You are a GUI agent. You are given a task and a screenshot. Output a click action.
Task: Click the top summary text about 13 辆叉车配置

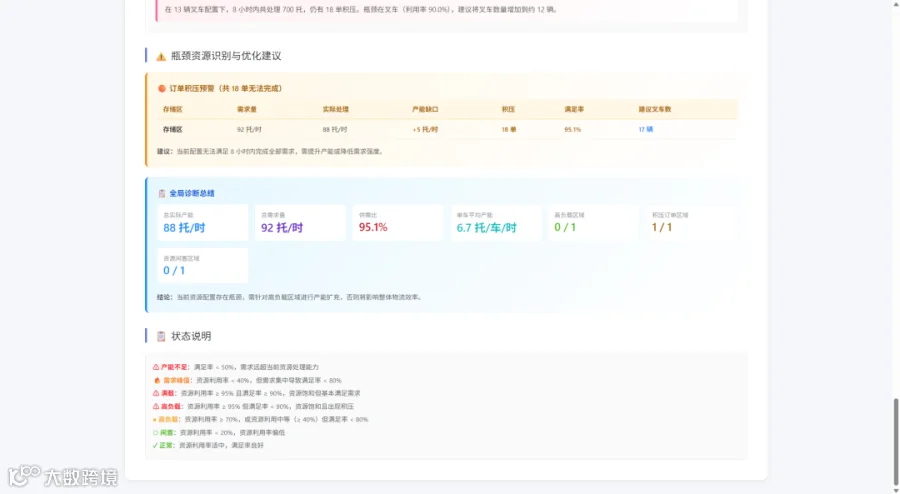tap(361, 9)
